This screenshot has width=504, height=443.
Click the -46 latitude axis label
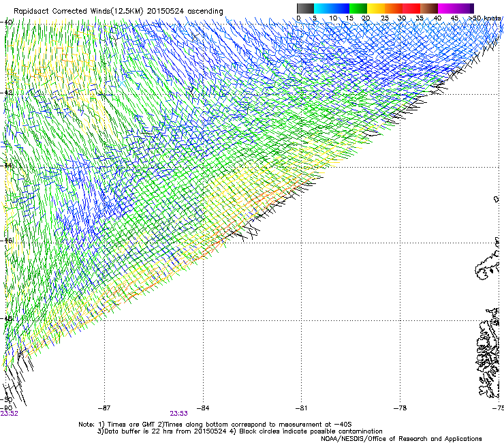tap(7, 241)
